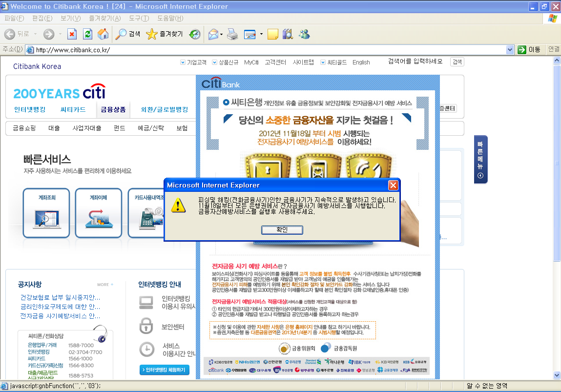Screen dimensions: 561x392
Task: Open the Mail button dropdown arrow
Action: (222, 34)
